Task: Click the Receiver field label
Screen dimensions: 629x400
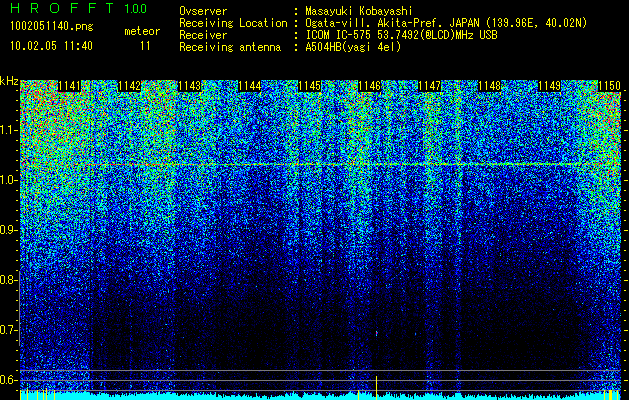Action: point(203,35)
